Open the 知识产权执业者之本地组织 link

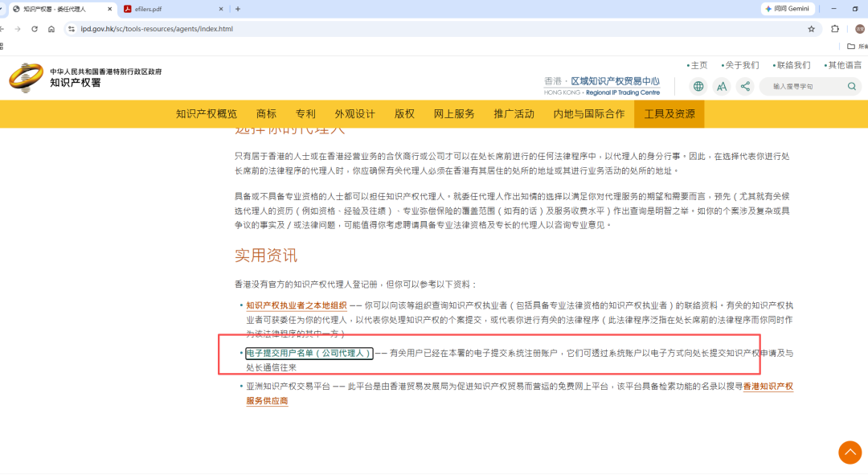[x=297, y=305]
